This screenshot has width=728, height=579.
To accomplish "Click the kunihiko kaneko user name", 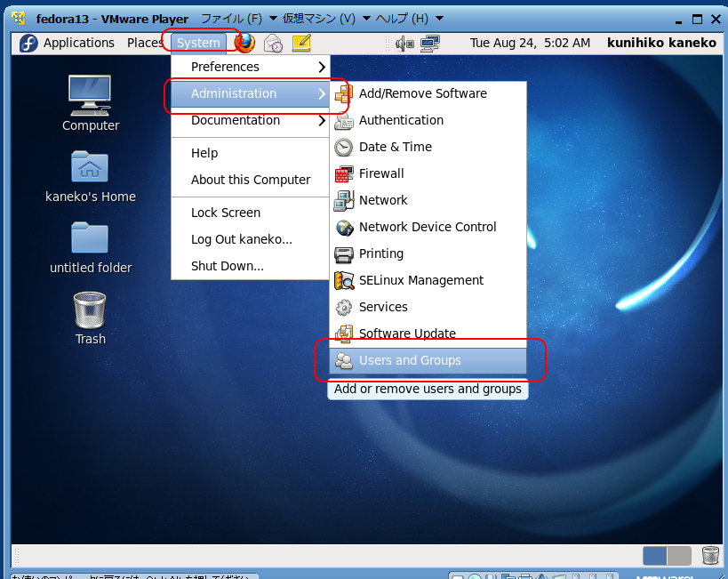I will pos(661,44).
